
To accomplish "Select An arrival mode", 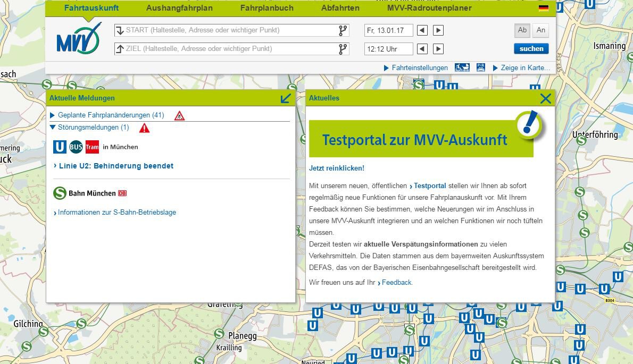I will 541,30.
